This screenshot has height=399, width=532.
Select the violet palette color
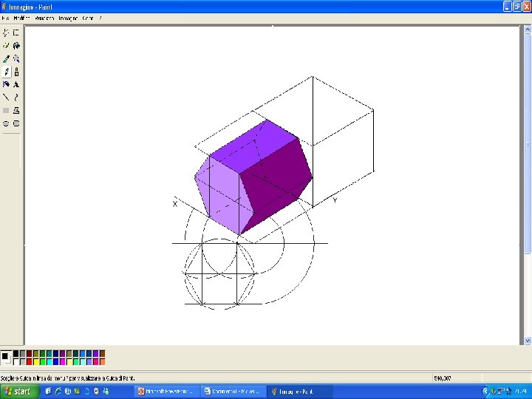point(95,354)
